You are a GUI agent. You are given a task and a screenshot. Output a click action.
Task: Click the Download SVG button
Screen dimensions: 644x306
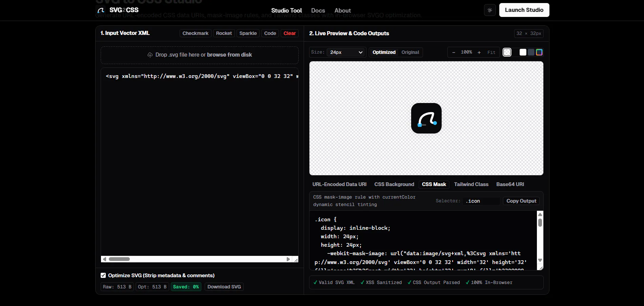[x=224, y=287]
